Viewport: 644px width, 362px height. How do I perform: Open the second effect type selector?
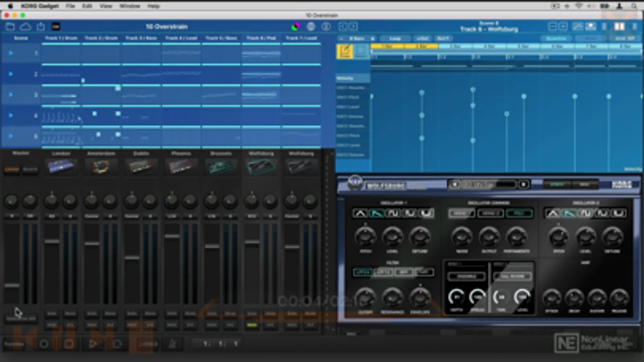pos(512,276)
